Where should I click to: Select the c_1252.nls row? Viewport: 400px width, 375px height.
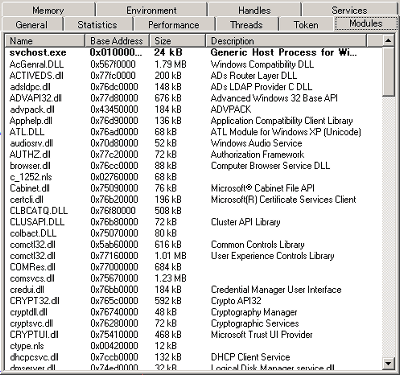tap(193, 177)
